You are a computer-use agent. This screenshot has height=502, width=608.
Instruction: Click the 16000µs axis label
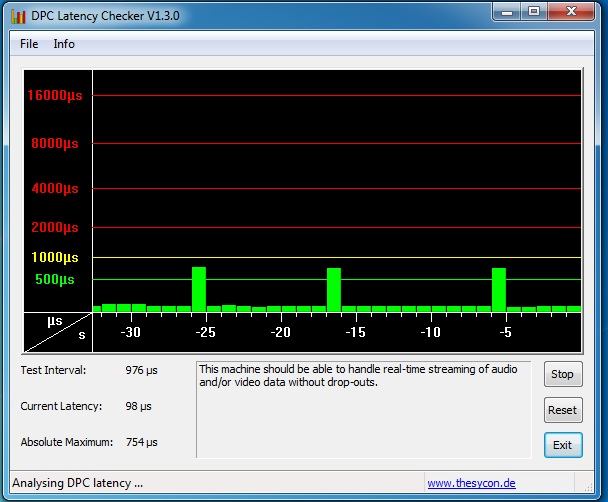55,95
